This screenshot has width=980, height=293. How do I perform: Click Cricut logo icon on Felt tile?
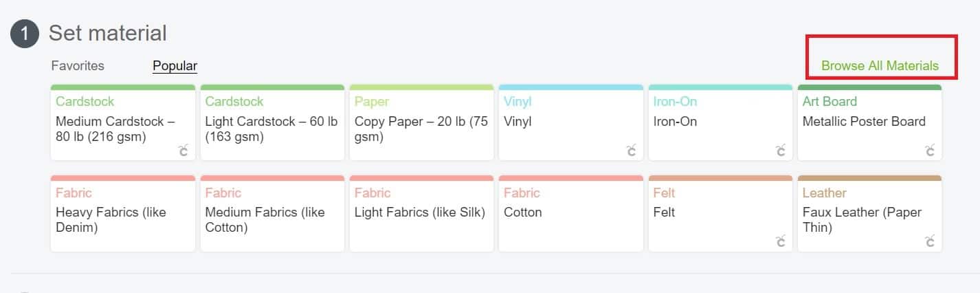(x=781, y=241)
